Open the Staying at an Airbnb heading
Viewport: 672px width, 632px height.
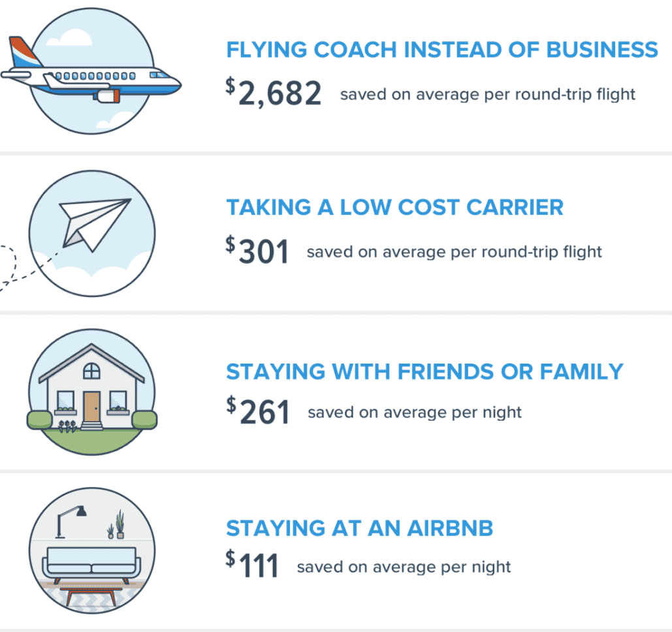click(x=359, y=528)
